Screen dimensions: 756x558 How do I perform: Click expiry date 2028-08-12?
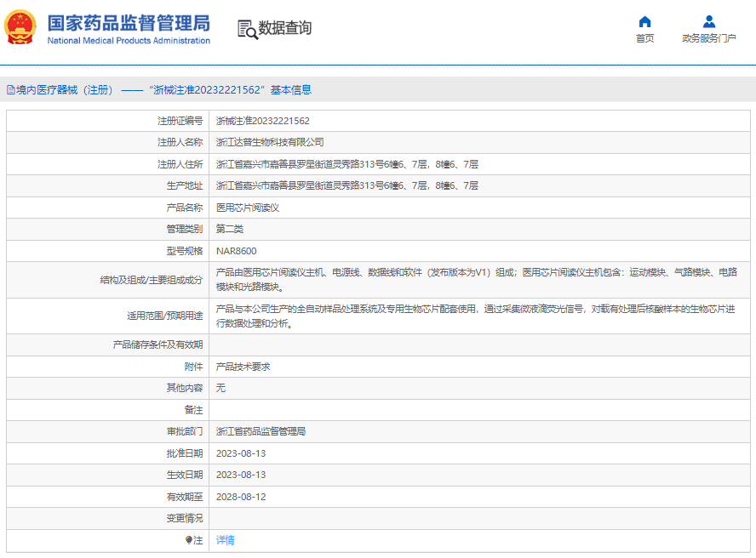pyautogui.click(x=241, y=497)
